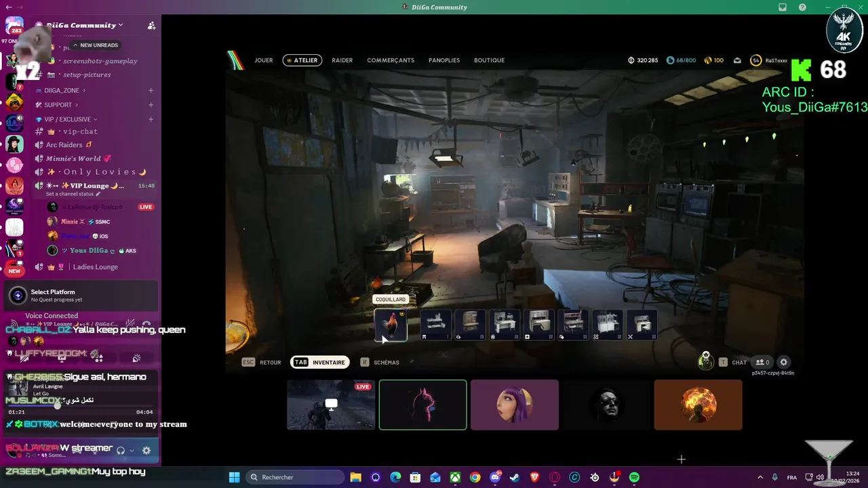Join Minnie's World voice channel
Screen dimensions: 868x488
pos(73,159)
